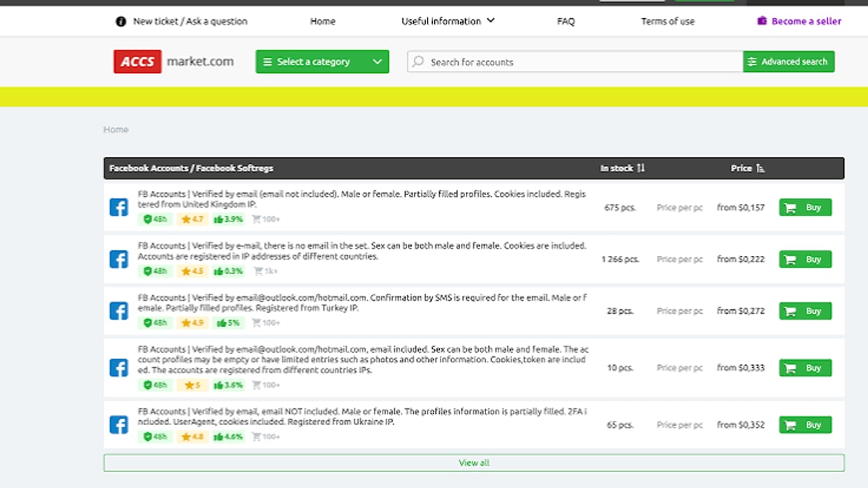Click the ACCS market.com logo
Screen dimensions: 868x488
pos(174,61)
